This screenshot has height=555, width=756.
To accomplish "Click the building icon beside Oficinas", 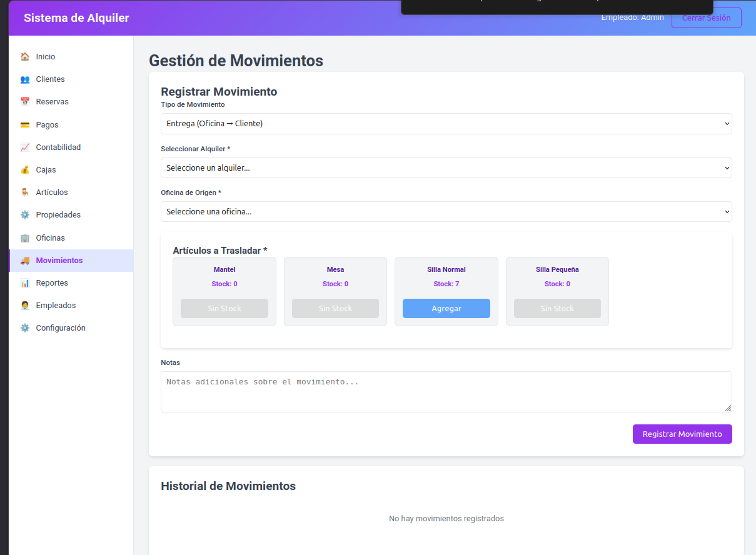I will (x=25, y=238).
